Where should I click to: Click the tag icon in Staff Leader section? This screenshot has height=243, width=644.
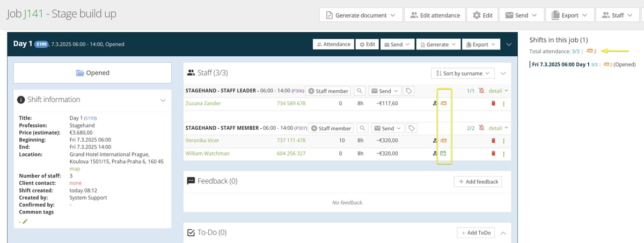(x=409, y=91)
